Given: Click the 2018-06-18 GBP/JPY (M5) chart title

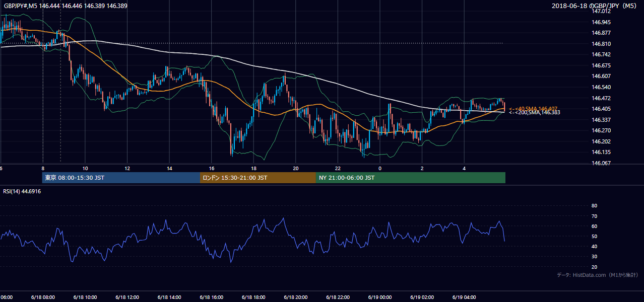Looking at the screenshot, I should [x=595, y=6].
